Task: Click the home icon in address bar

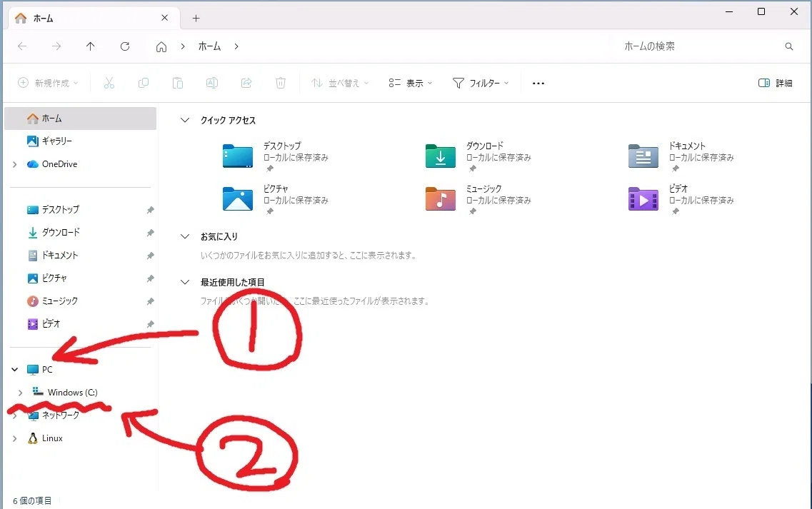Action: (161, 47)
